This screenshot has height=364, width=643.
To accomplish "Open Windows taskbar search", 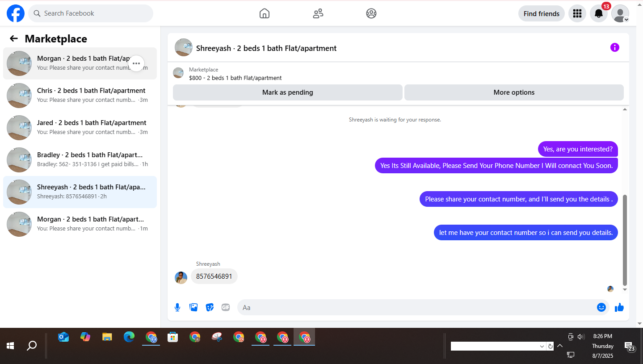I will coord(32,346).
